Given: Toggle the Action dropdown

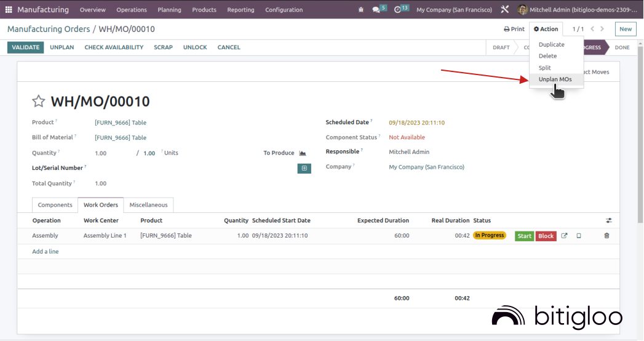Looking at the screenshot, I should [x=546, y=29].
